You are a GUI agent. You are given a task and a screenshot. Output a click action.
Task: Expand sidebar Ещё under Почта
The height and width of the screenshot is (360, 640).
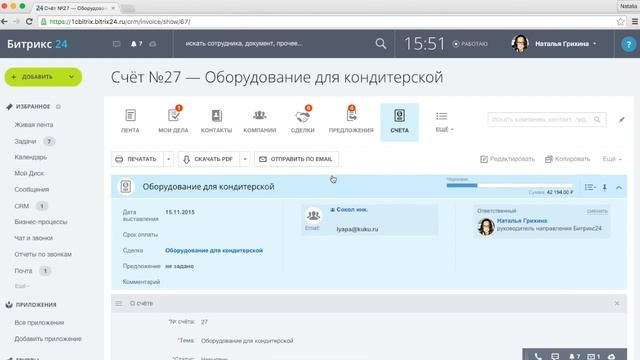[22, 286]
